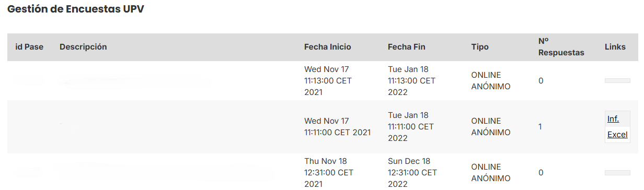This screenshot has width=644, height=190.
Task: Select the Fecha Inicio column header
Action: 328,47
